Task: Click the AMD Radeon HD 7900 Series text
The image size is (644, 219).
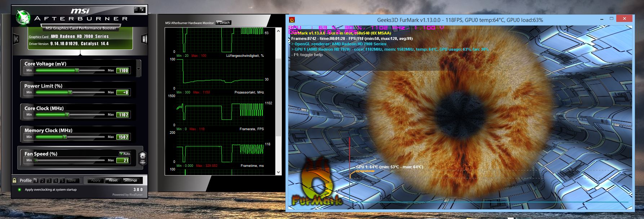Action: coord(80,36)
